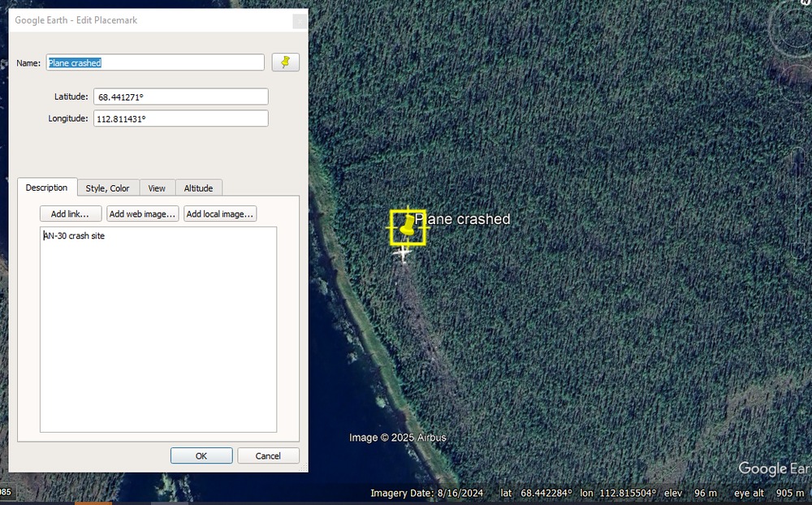Close the Edit Placemark dialog window
This screenshot has width=812, height=505.
pos(300,21)
